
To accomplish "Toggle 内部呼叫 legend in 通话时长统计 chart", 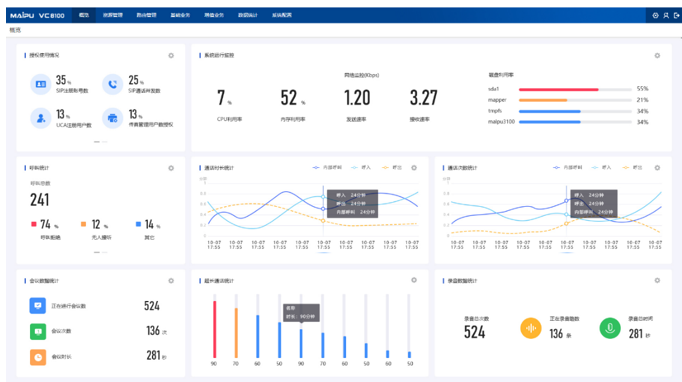I will click(x=327, y=168).
